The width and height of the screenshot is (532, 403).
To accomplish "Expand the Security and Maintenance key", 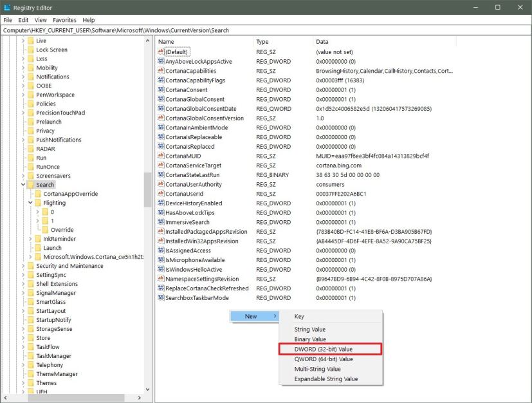I will (23, 266).
